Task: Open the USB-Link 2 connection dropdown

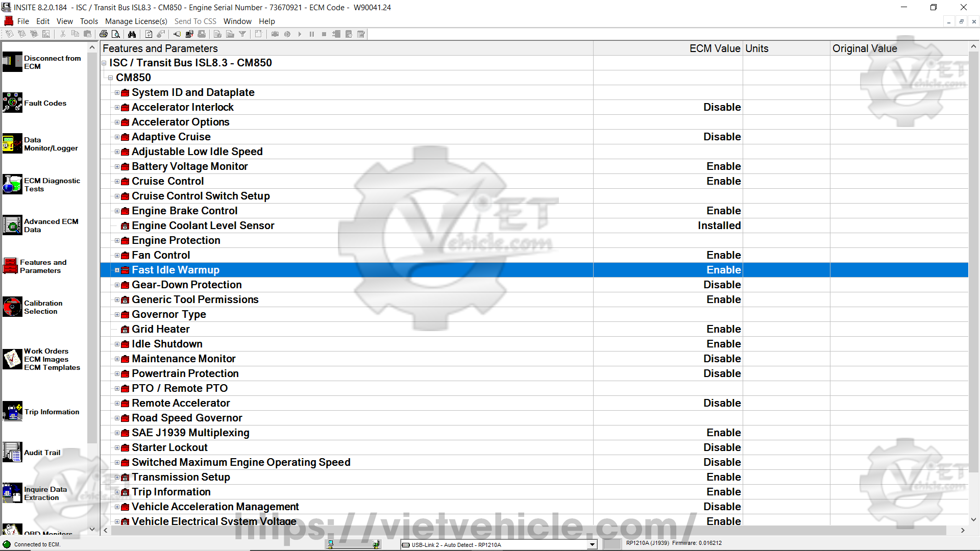Action: click(x=592, y=545)
